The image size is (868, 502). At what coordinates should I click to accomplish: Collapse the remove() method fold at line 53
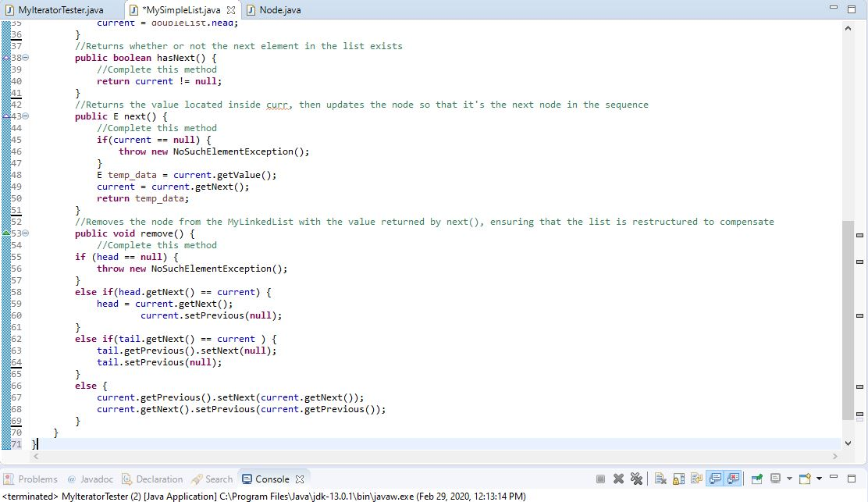26,233
